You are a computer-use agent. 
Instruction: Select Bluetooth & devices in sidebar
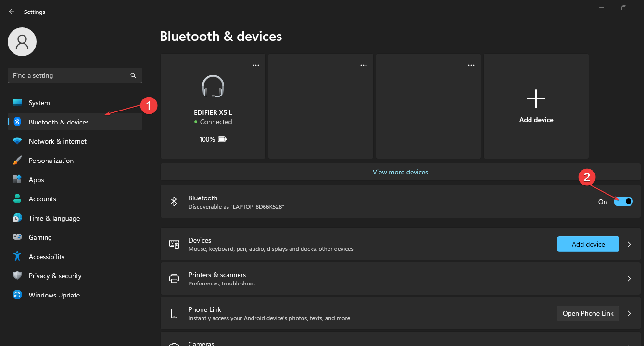coord(75,122)
